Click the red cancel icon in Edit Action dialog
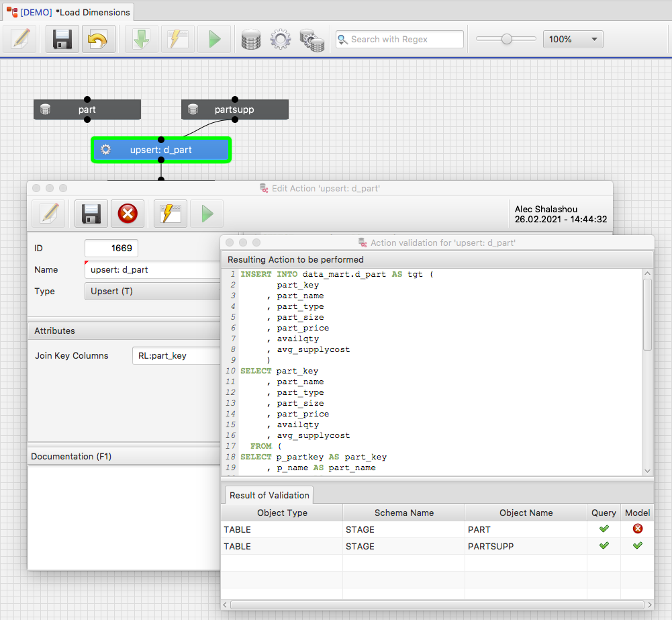This screenshot has height=620, width=672. 128,214
